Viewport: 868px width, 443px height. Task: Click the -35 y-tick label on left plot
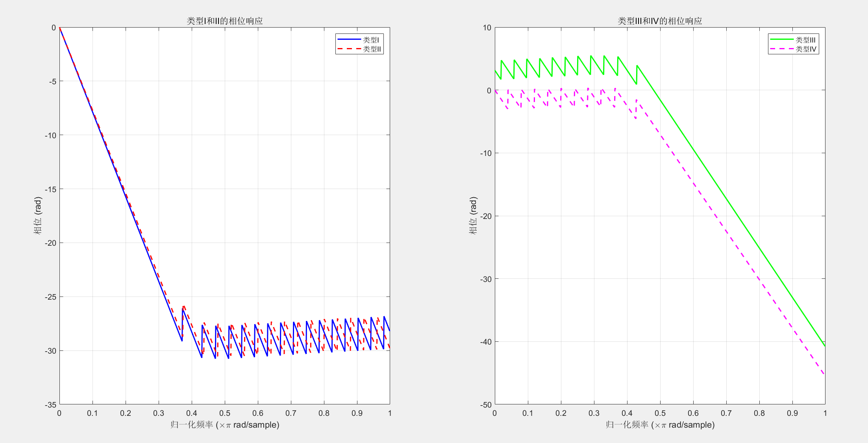tap(50, 404)
